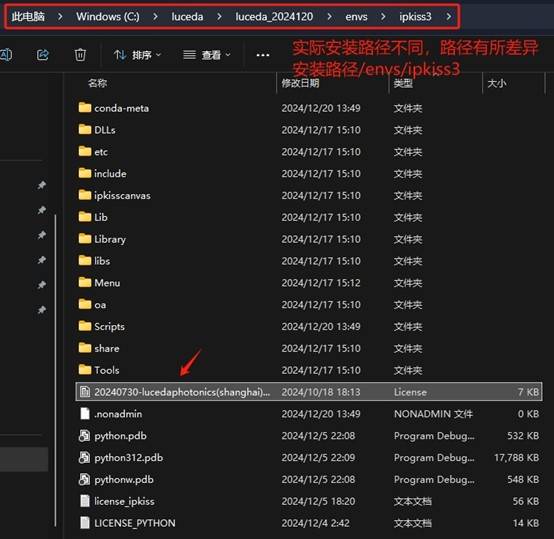Screen dimensions: 554x539
Task: Go to the envs breadcrumb segment
Action: point(356,17)
